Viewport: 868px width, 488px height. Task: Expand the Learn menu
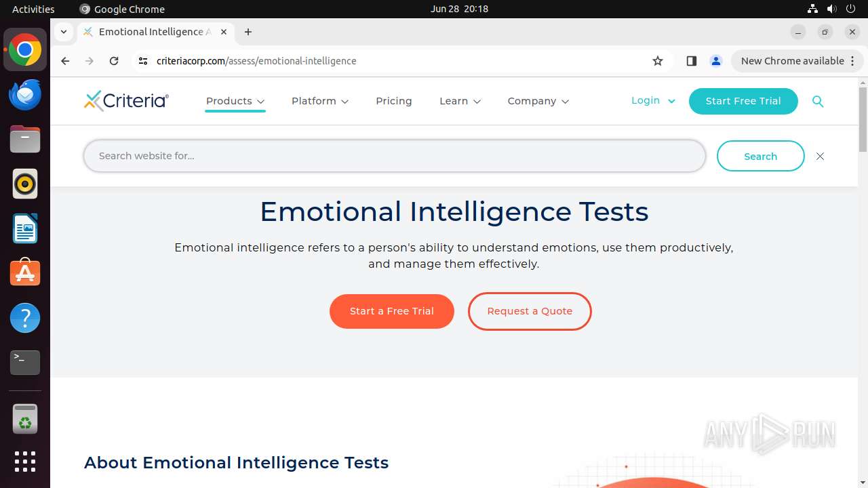[460, 101]
